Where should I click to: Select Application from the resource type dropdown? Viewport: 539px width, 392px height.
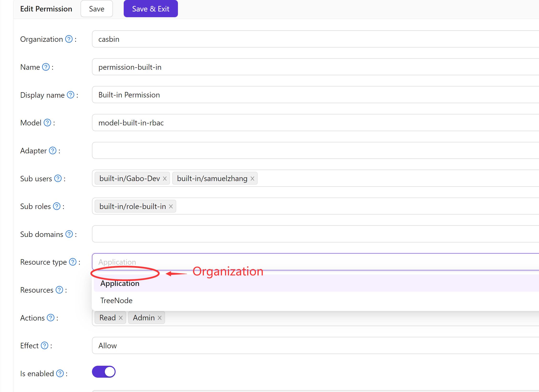120,283
